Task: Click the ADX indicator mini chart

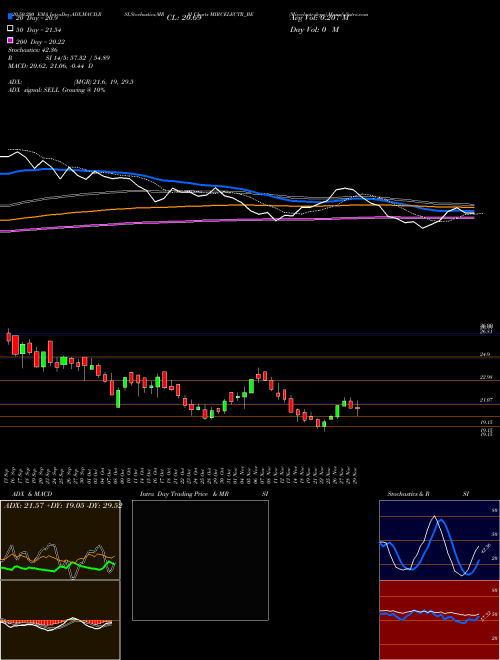Action: [60, 540]
